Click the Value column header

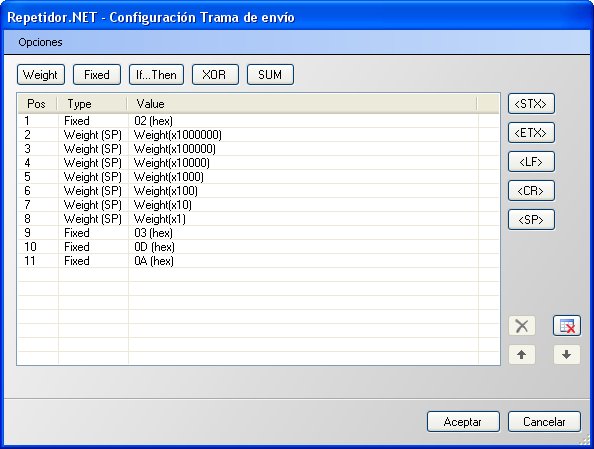pos(302,104)
